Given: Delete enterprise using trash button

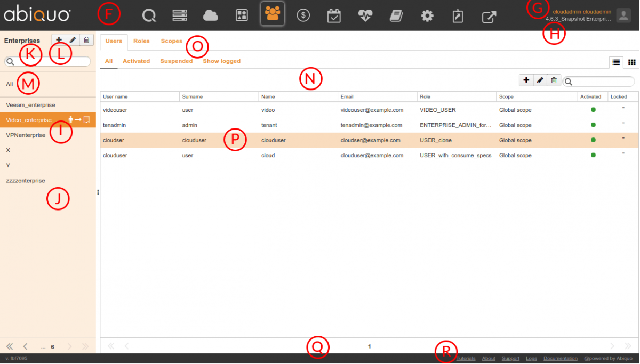Looking at the screenshot, I should (86, 39).
